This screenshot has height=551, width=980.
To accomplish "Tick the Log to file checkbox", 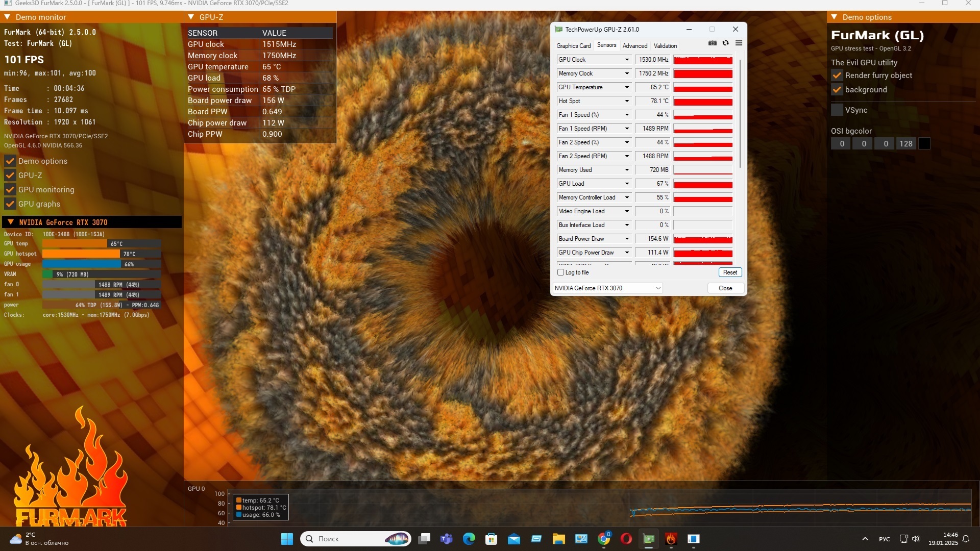I will click(x=561, y=272).
